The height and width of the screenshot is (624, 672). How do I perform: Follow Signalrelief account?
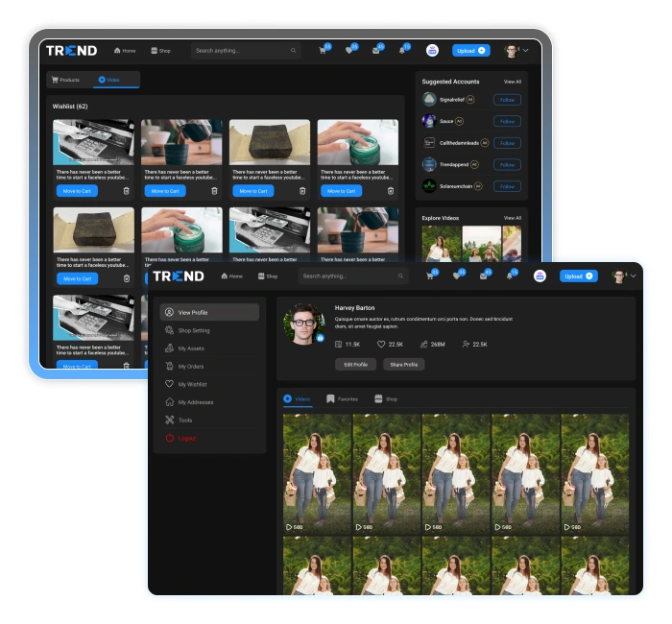[507, 100]
